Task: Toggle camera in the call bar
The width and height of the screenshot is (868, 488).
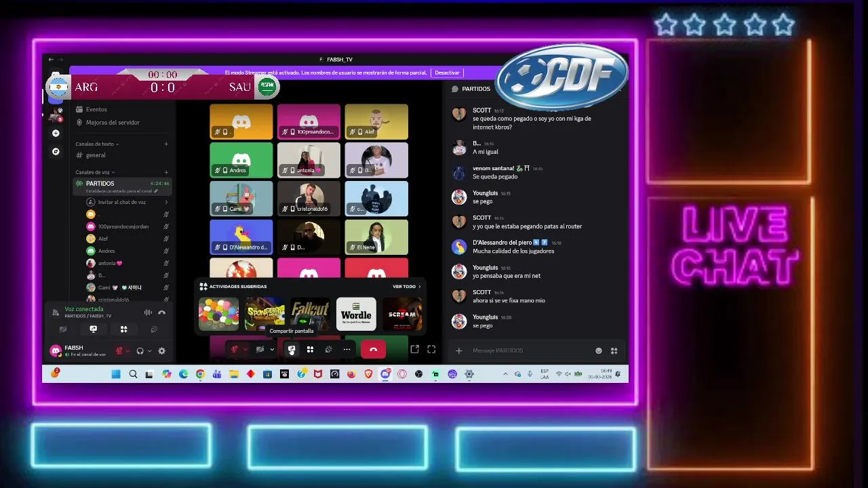Action: click(260, 350)
